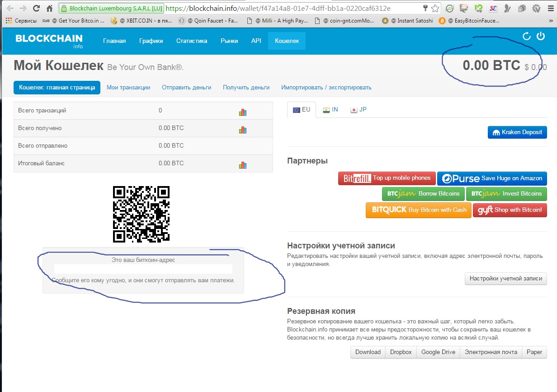Open the XBIT.CO.IN bookmark
Viewport: 557px width, 392px height.
(x=141, y=21)
